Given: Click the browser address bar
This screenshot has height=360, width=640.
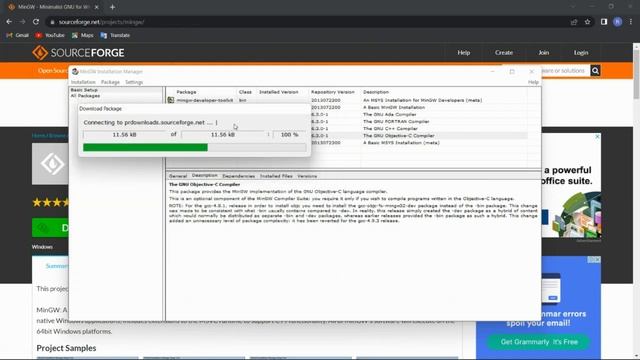Looking at the screenshot, I should pyautogui.click(x=306, y=22).
